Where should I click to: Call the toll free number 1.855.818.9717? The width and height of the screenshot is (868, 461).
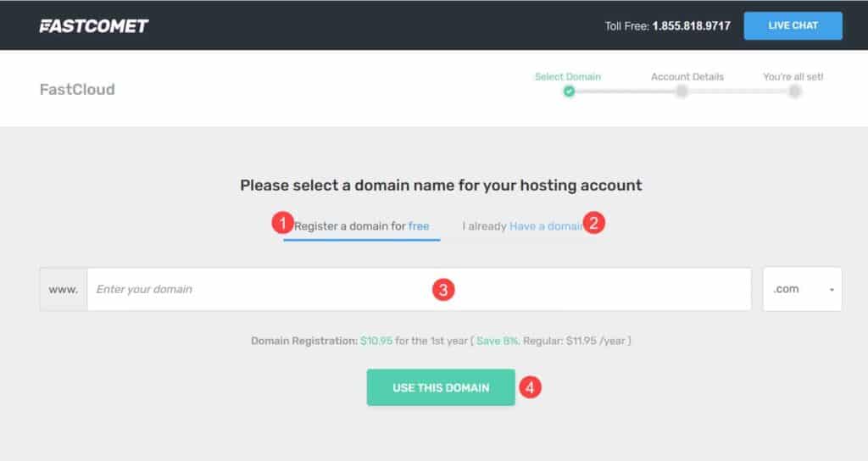691,26
